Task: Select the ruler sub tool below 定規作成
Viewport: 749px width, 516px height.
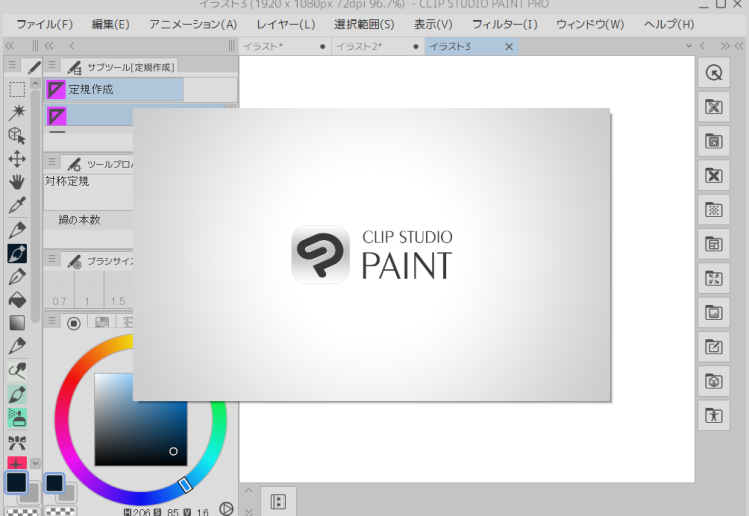Action: (x=89, y=116)
